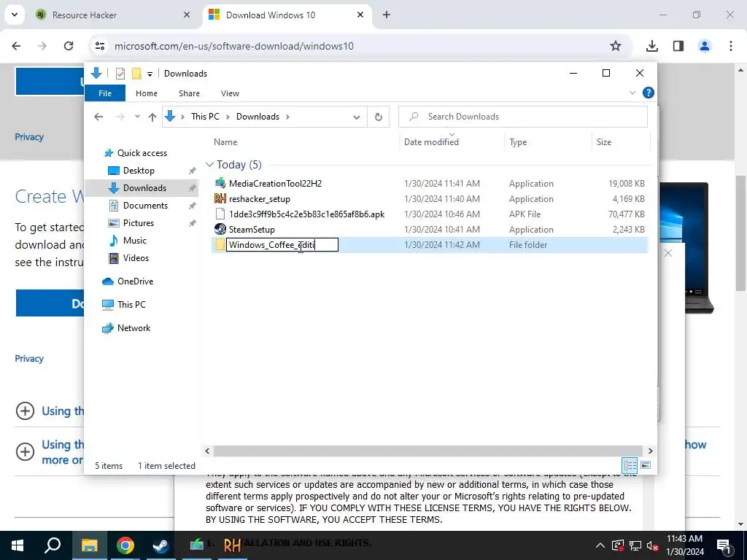Expand the address bar history dropdown
The width and height of the screenshot is (747, 560).
point(356,117)
